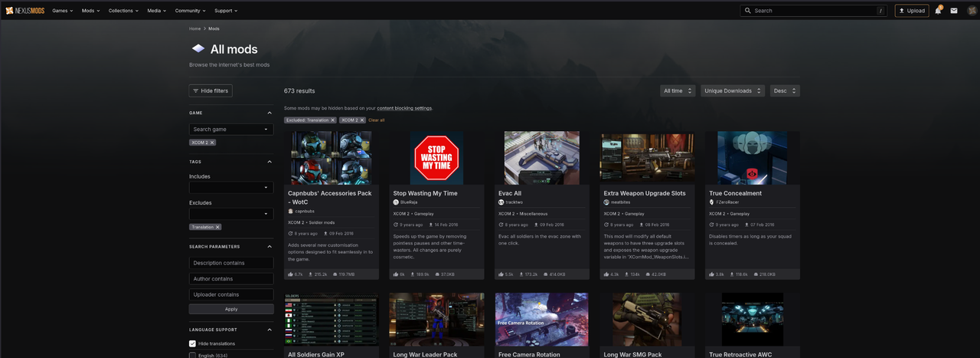Open the Desc order dropdown
Image resolution: width=980 pixels, height=358 pixels.
[785, 90]
